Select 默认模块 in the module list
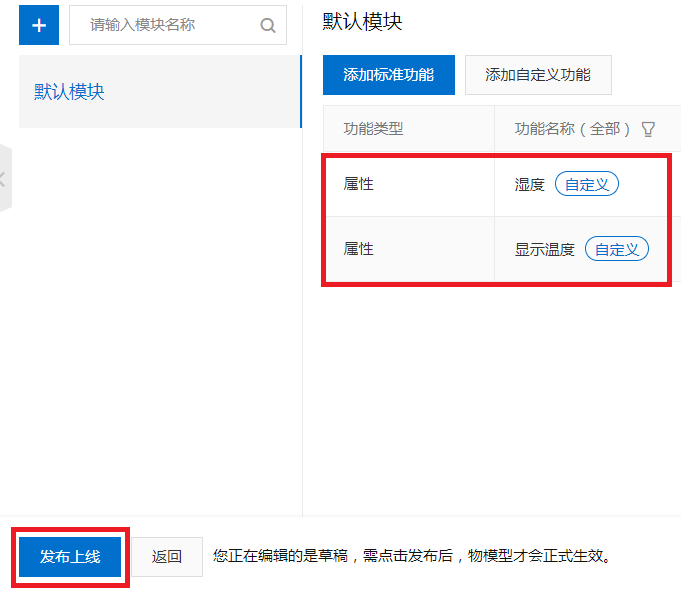The width and height of the screenshot is (681, 590). tap(70, 92)
